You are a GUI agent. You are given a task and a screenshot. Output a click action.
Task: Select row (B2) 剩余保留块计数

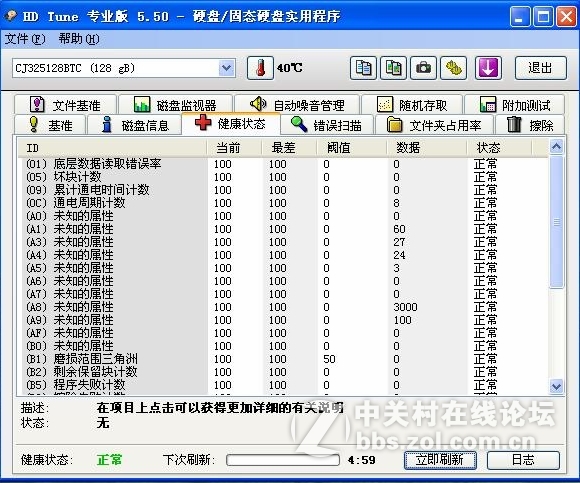click(x=283, y=372)
